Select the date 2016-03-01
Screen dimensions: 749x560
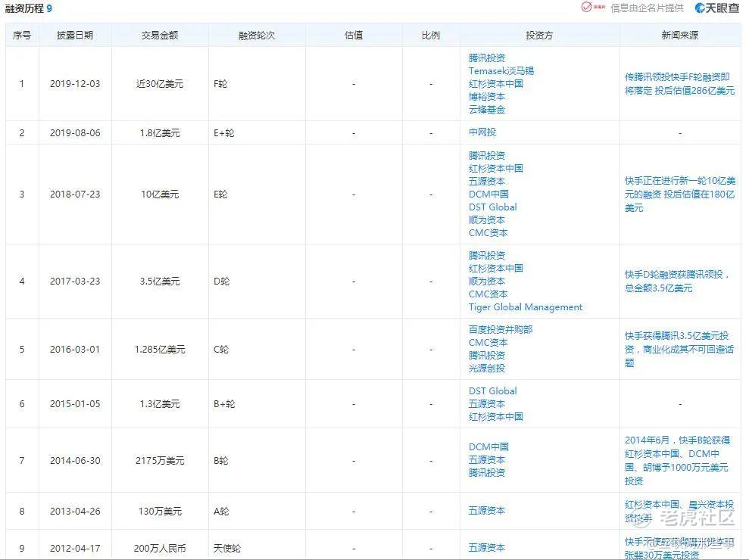(x=75, y=350)
